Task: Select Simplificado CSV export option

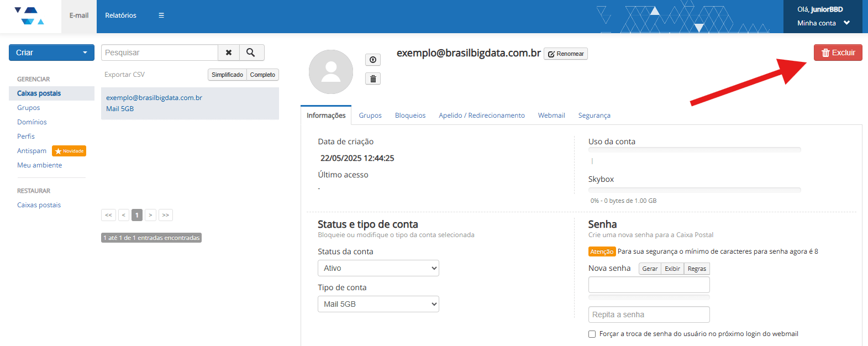Action: [227, 75]
